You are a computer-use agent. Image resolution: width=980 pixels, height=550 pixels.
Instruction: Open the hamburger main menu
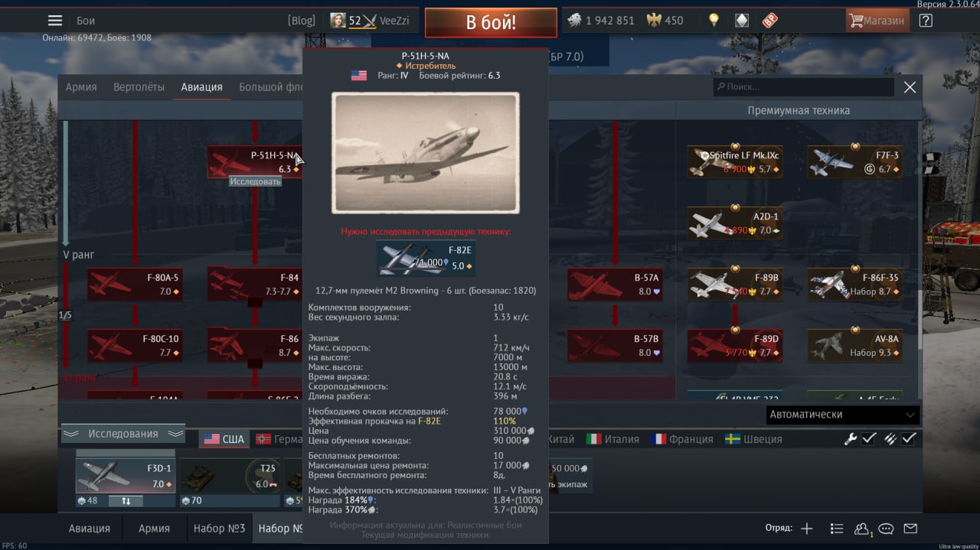(55, 21)
